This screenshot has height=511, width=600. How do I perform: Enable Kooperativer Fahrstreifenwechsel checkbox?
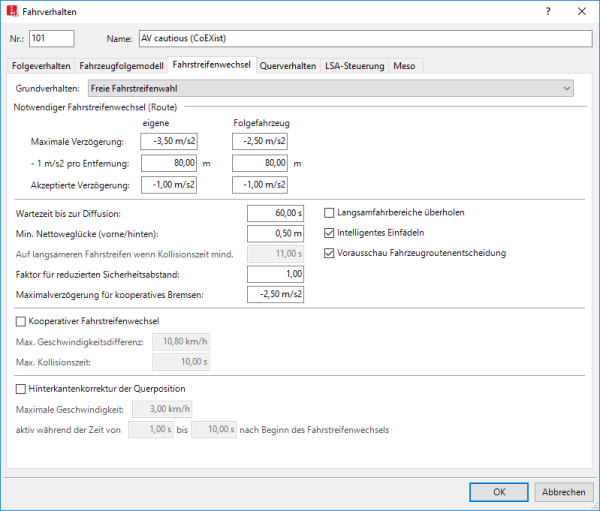[22, 321]
